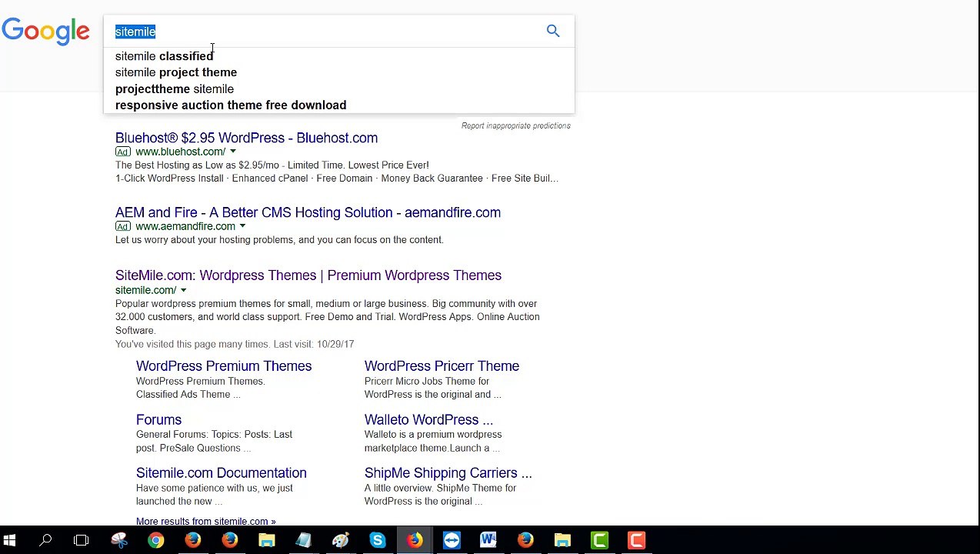Open 'AEM and Fire' ad result title
Screen dimensions: 980x554
pos(308,212)
